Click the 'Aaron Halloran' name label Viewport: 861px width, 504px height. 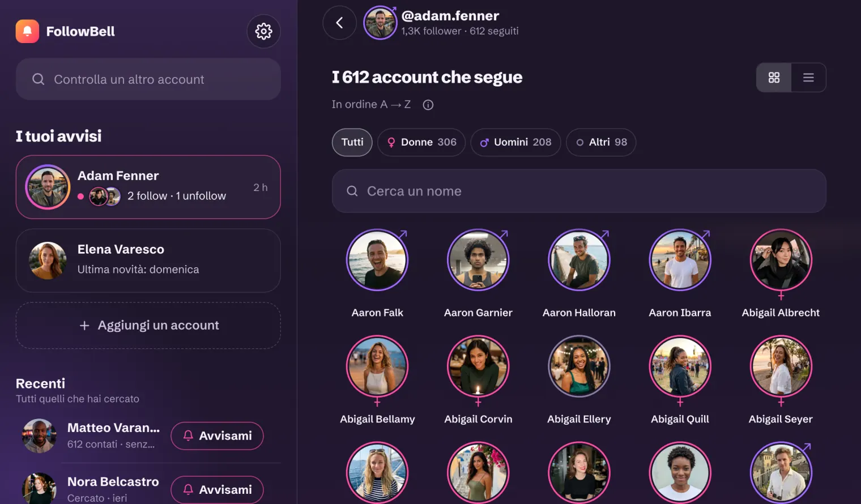coord(579,313)
